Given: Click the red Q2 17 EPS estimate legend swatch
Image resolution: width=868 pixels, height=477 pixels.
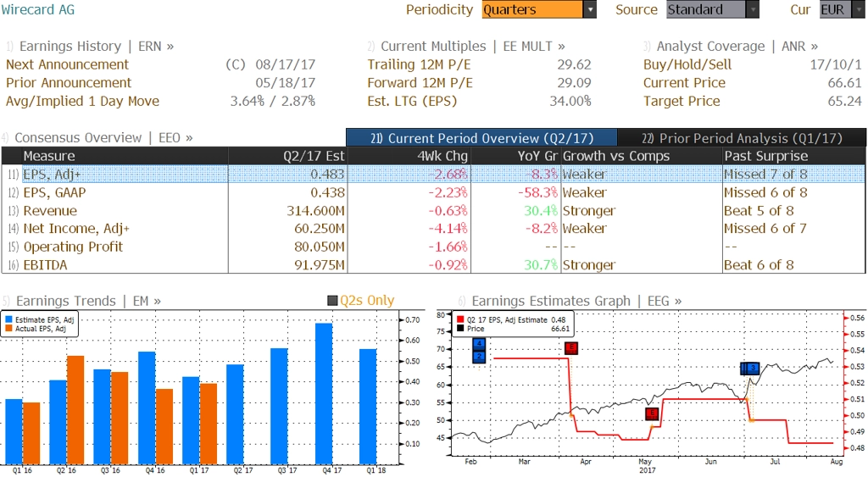Looking at the screenshot, I should tap(460, 320).
